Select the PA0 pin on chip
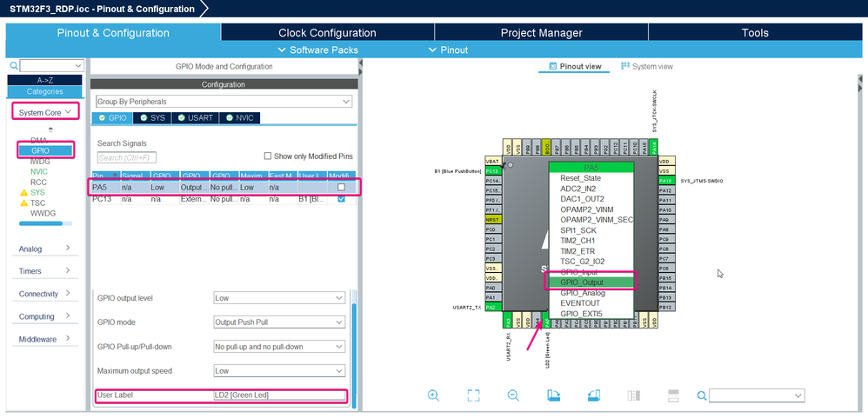The image size is (868, 418). [x=492, y=288]
